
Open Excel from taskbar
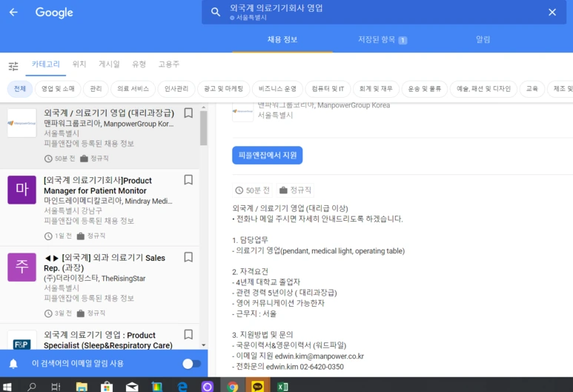point(283,386)
